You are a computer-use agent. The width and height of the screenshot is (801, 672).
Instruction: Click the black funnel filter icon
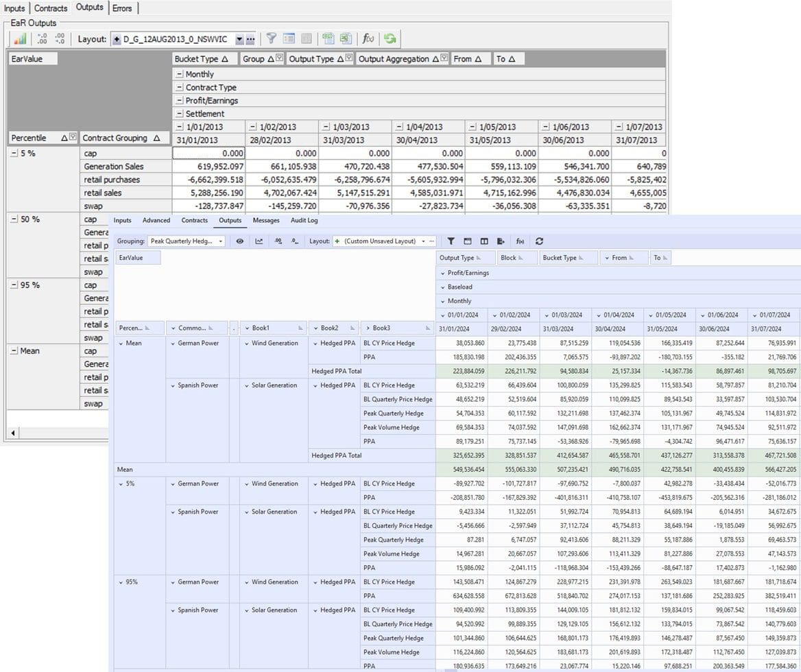coord(451,241)
